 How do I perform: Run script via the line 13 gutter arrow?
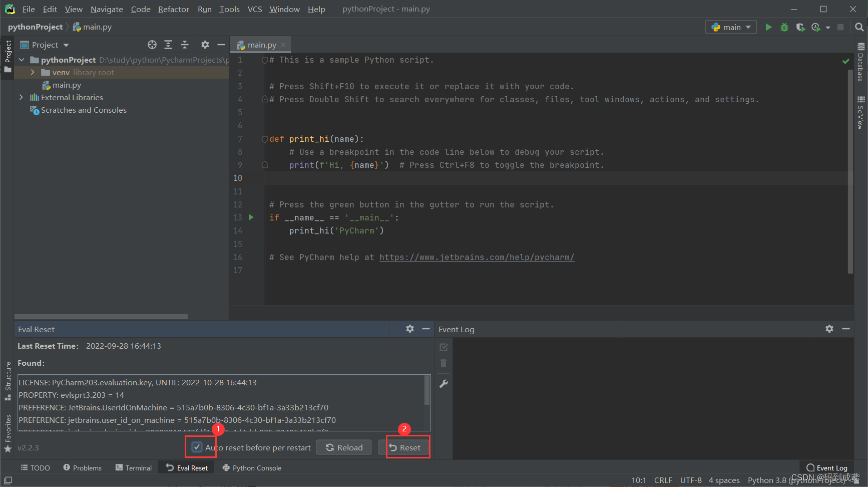coord(251,217)
